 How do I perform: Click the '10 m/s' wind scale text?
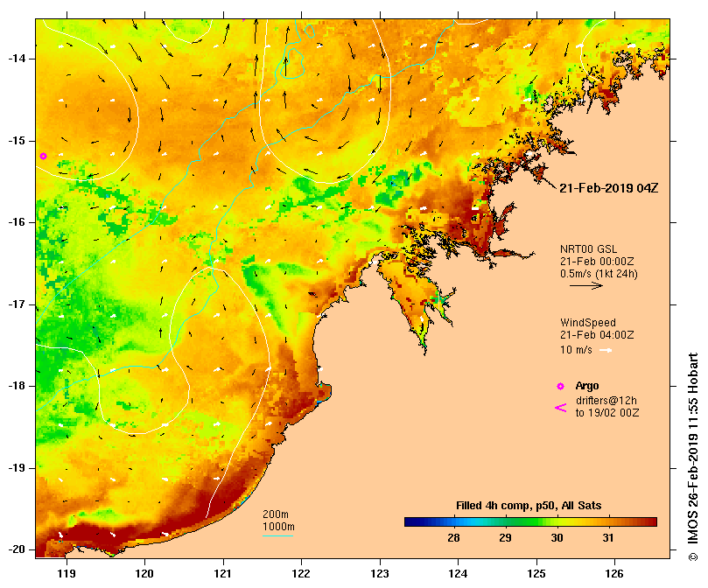(576, 350)
